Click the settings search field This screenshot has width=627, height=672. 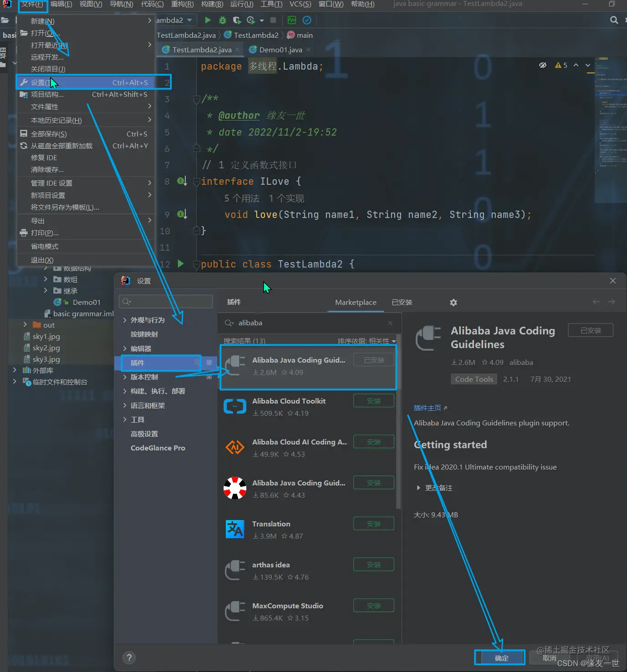click(x=166, y=301)
